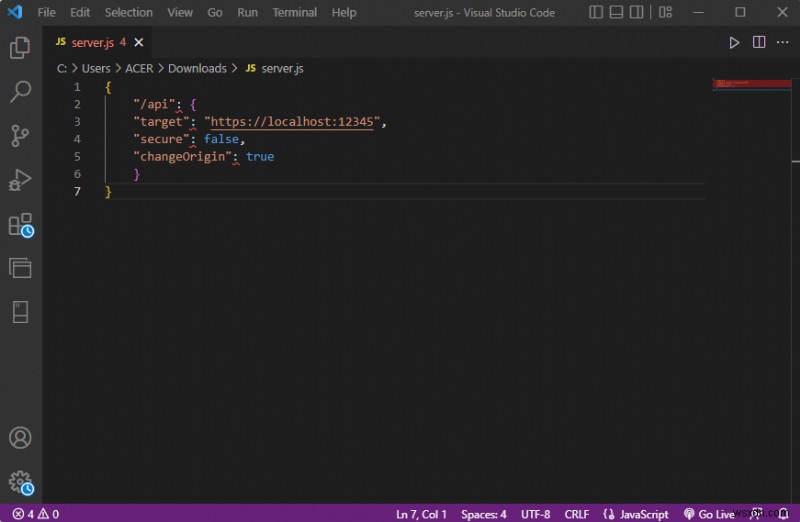Click the Downloads breadcrumb folder
The height and width of the screenshot is (522, 800).
(x=197, y=68)
